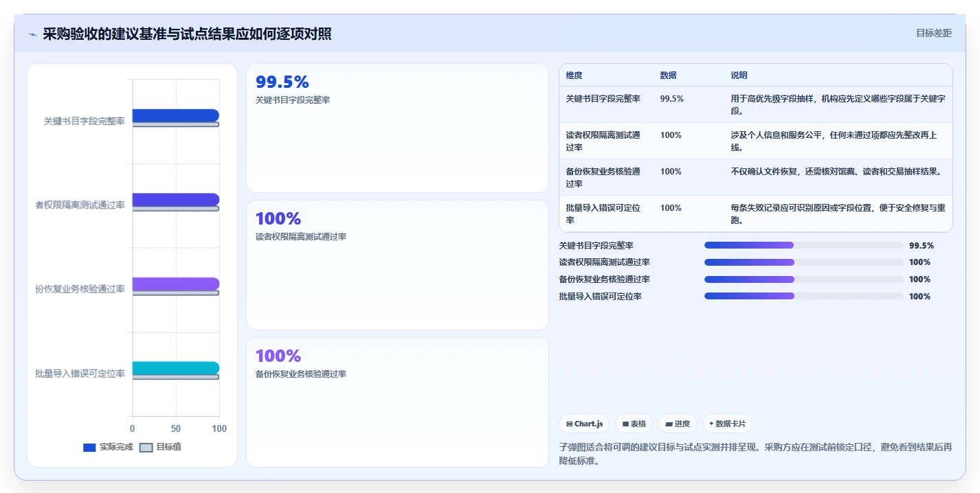Click the purple 备份恢复业务核验通过率 chart bar
The height and width of the screenshot is (493, 980).
coord(175,284)
